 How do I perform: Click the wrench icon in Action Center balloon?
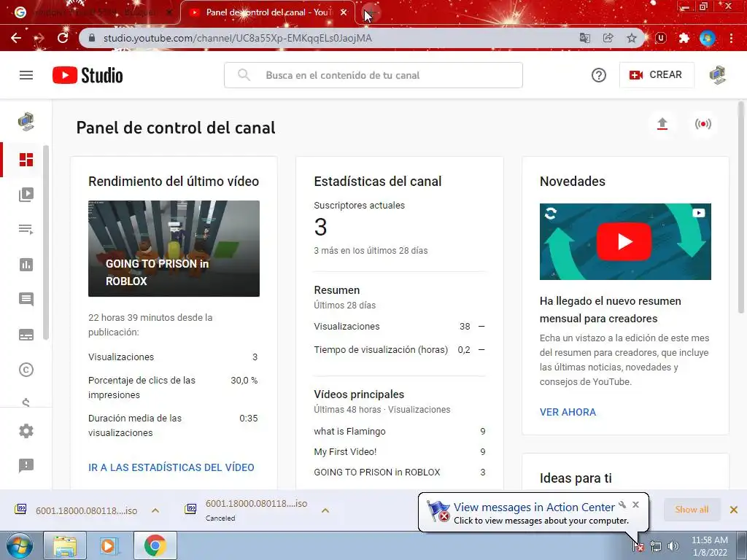point(622,505)
